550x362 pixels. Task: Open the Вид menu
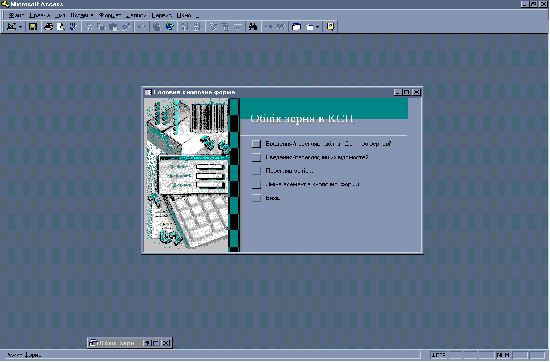[60, 15]
